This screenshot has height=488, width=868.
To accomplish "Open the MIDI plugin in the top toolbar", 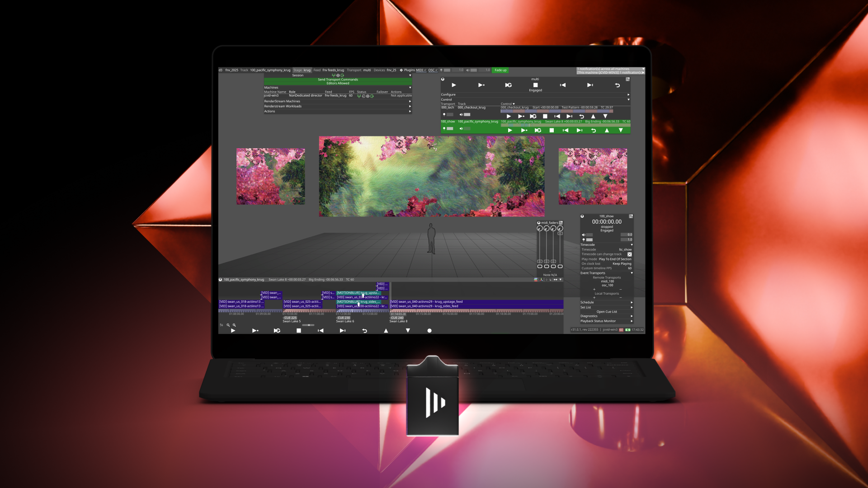I will coord(420,70).
